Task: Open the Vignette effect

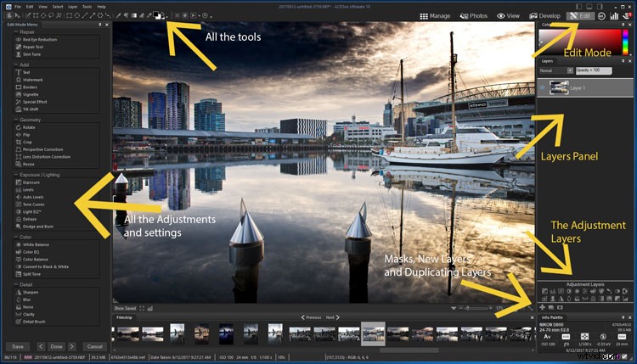Action: (27, 94)
